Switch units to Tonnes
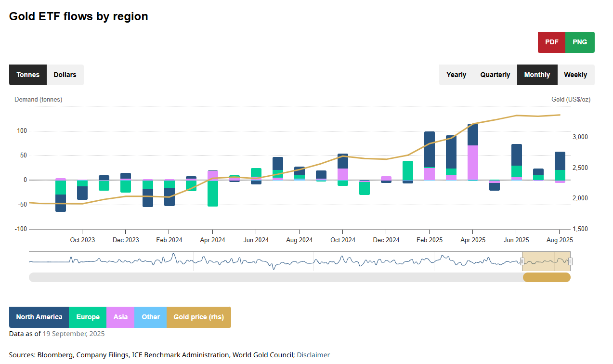 pos(28,75)
